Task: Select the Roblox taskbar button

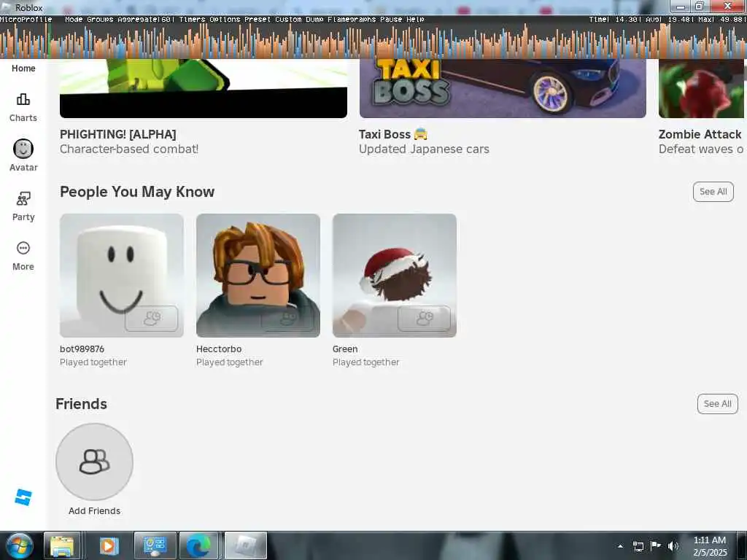Action: pyautogui.click(x=245, y=545)
